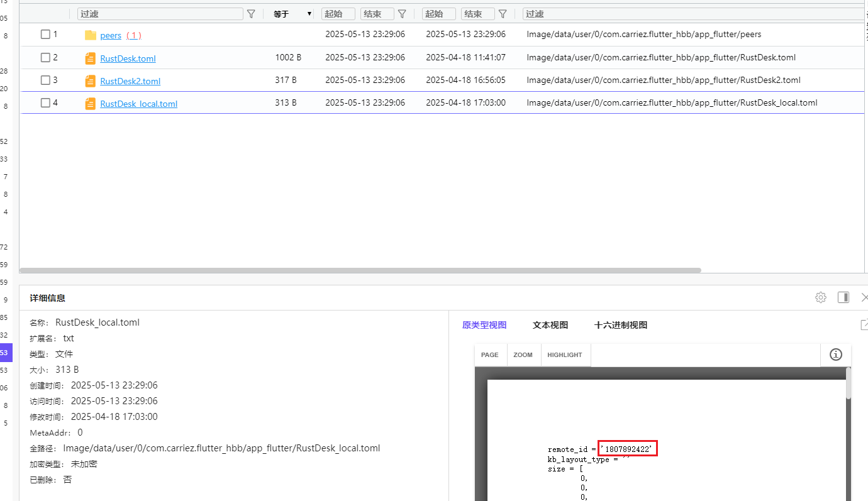The height and width of the screenshot is (501, 868).
Task: Click the 317 B size cell
Action: 286,80
